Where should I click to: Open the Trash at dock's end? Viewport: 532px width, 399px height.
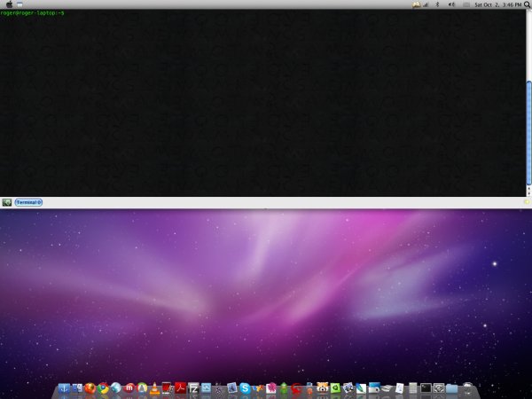pyautogui.click(x=468, y=387)
